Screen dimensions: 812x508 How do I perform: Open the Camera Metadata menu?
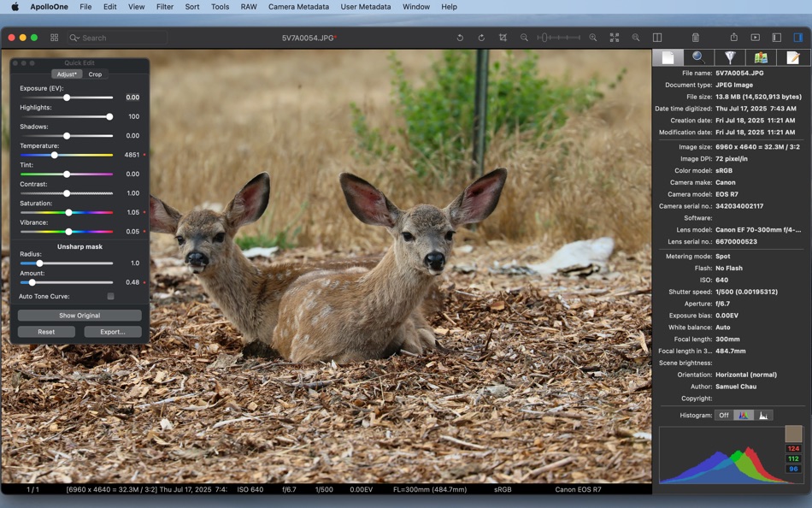click(x=299, y=7)
